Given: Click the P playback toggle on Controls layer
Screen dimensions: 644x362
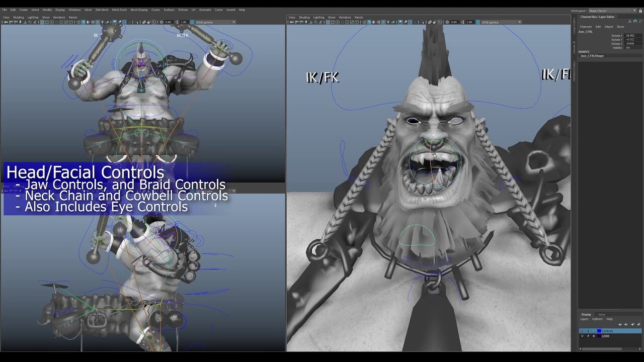Looking at the screenshot, I should pos(589,331).
